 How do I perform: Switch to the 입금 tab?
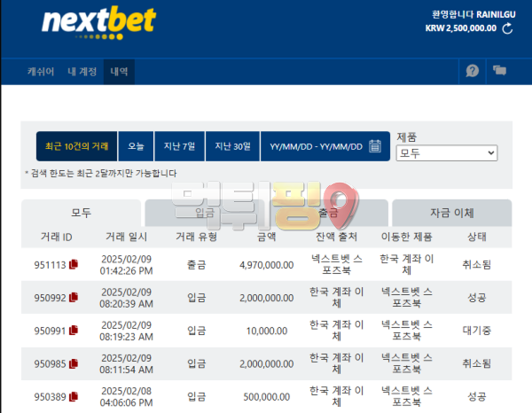(x=205, y=213)
